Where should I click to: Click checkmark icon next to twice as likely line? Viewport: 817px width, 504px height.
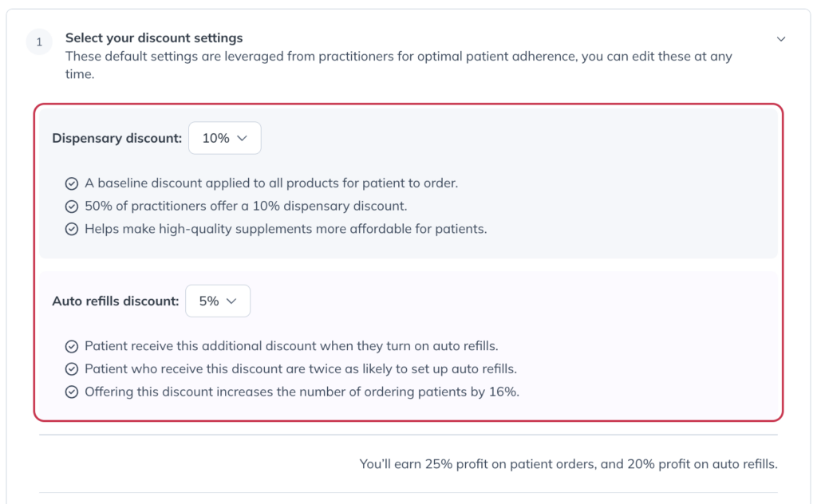pos(71,370)
